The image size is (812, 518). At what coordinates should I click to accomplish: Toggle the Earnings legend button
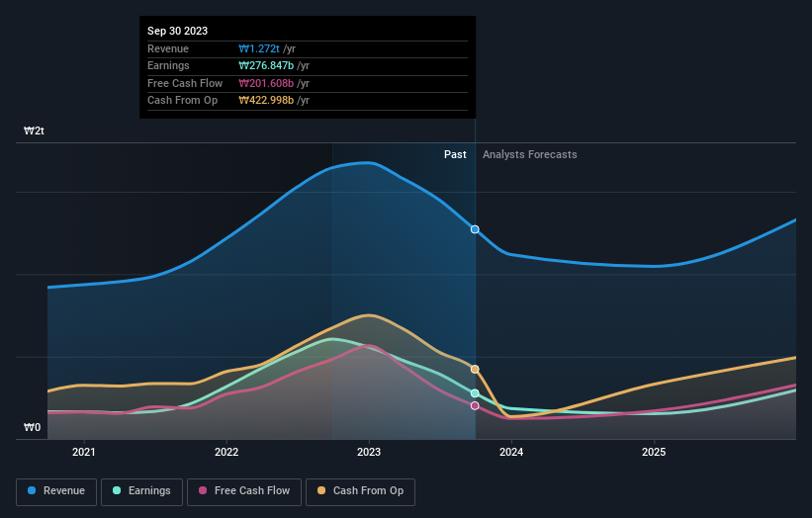pos(141,491)
